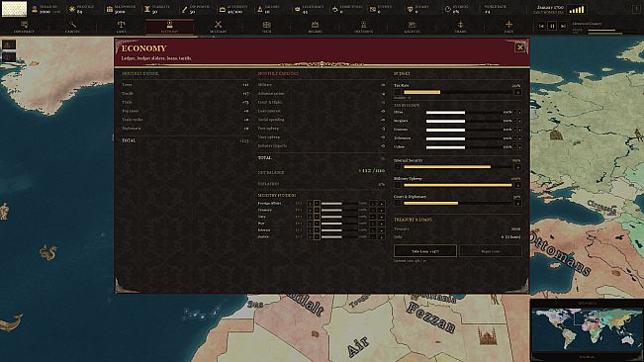Click Fezzan on the map
The image size is (644, 362).
click(431, 317)
